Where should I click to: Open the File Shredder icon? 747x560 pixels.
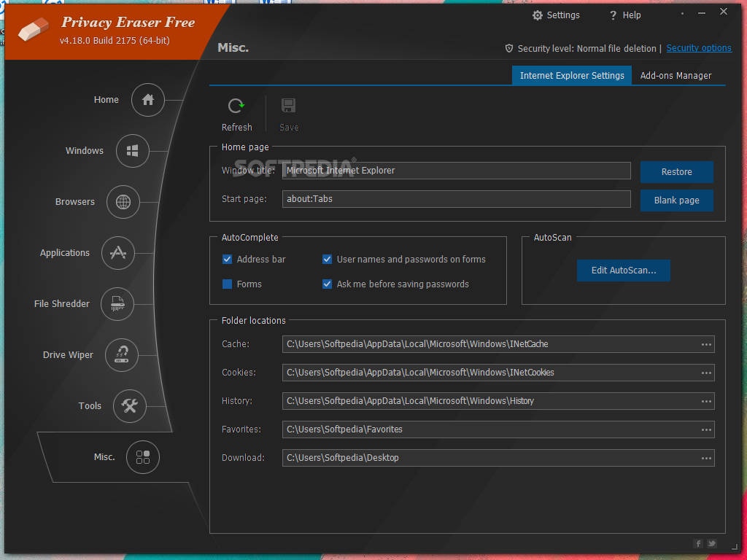tap(117, 304)
